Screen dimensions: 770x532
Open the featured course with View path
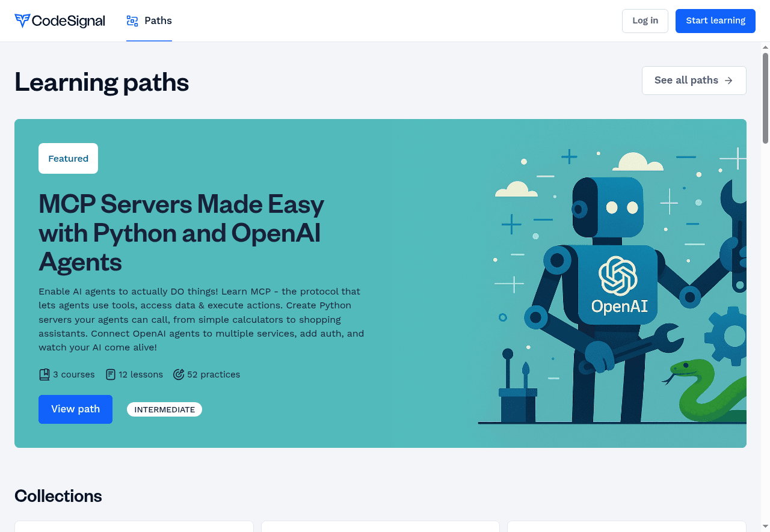click(75, 409)
